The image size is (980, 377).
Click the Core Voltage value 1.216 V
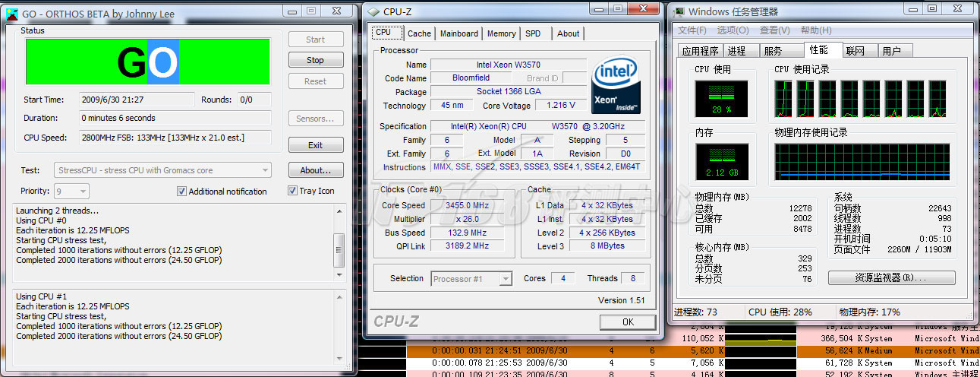click(561, 105)
